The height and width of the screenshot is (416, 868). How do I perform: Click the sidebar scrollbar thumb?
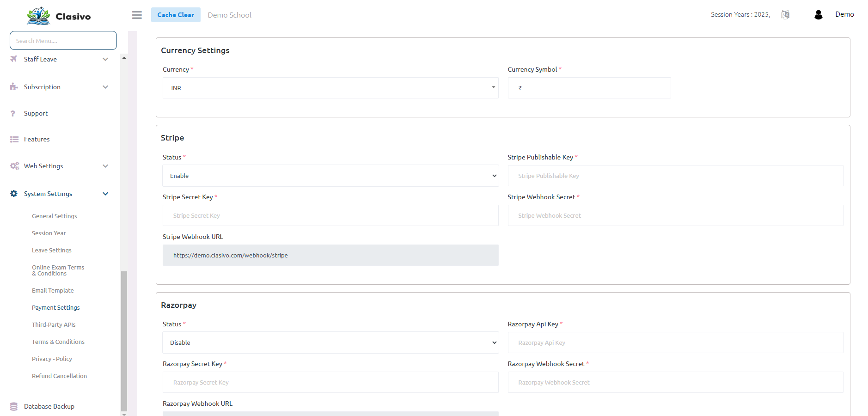click(x=124, y=341)
